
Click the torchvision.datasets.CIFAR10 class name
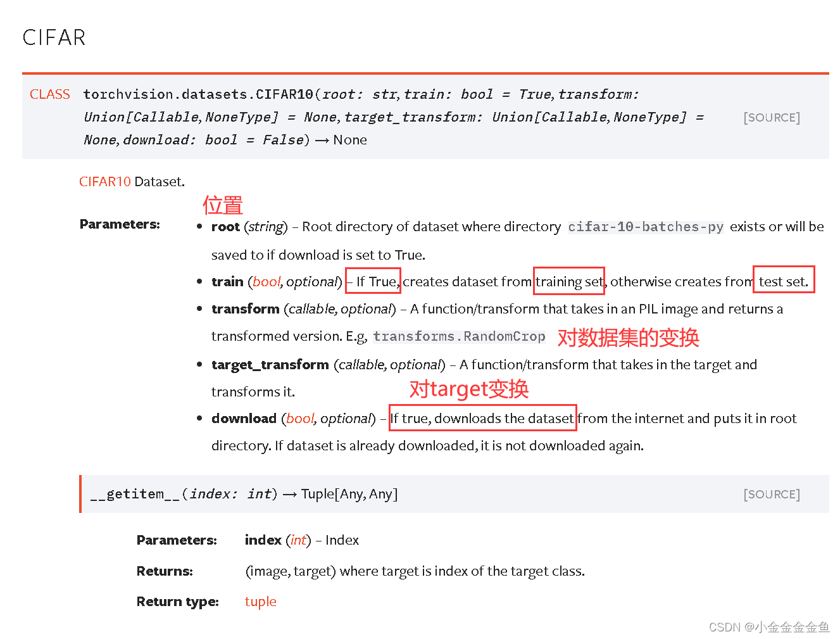pyautogui.click(x=198, y=94)
